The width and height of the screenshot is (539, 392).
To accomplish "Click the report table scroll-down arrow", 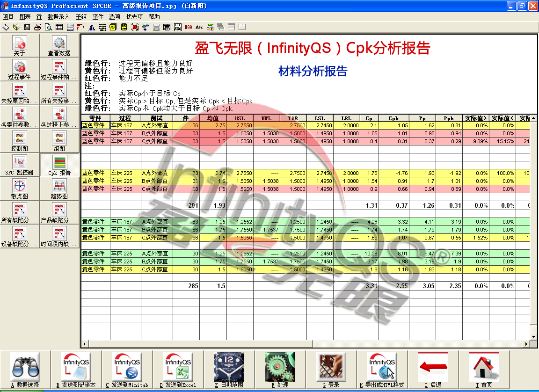I will tap(533, 337).
